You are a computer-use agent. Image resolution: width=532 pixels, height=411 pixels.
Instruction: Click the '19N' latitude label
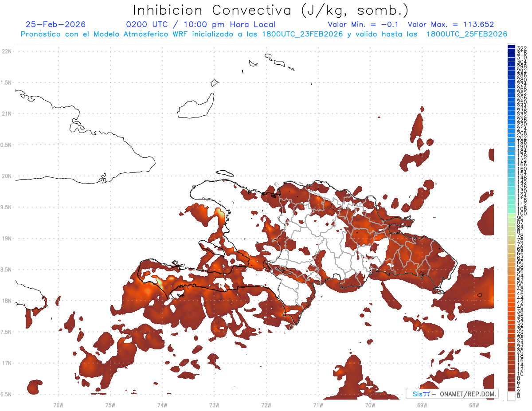[x=7, y=238]
